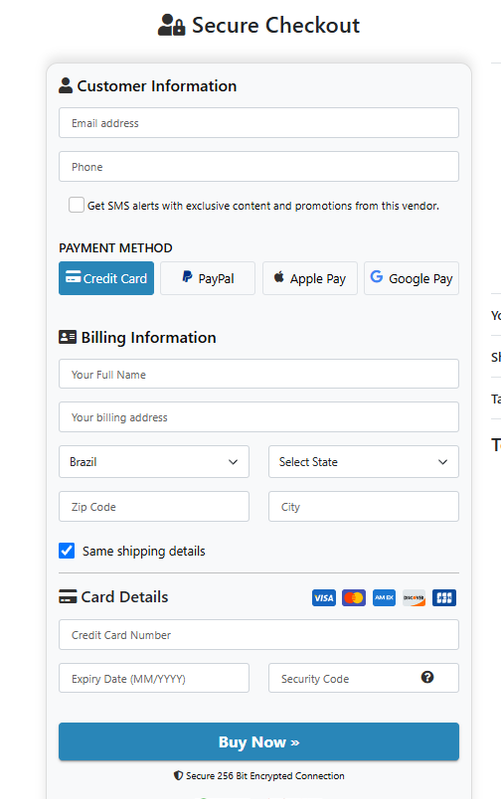Viewport: 501px width, 799px height.
Task: Enable SMS alerts checkbox
Action: click(76, 205)
